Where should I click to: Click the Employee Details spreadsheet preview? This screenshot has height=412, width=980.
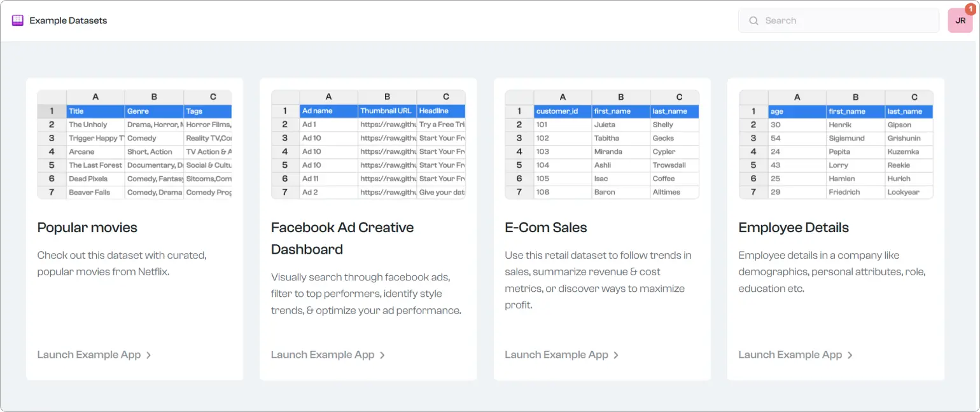point(836,144)
